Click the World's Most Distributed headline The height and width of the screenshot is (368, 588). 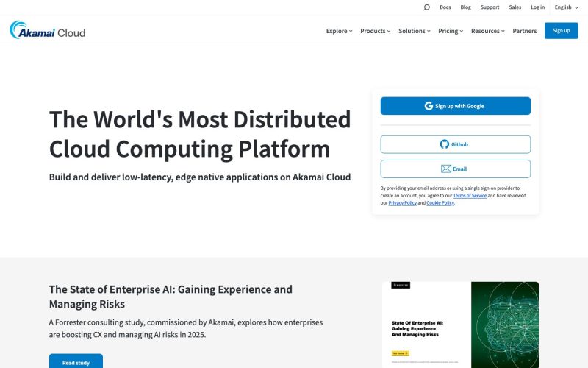click(x=200, y=134)
